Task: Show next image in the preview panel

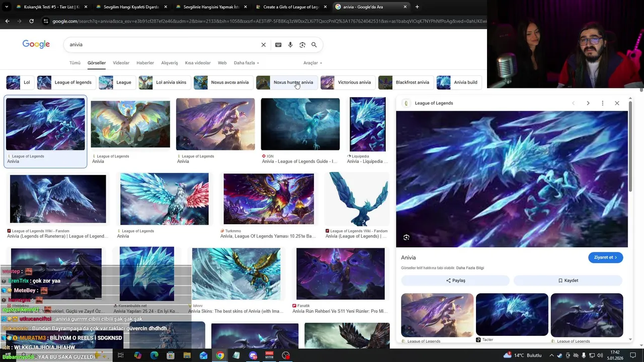Action: pyautogui.click(x=588, y=103)
